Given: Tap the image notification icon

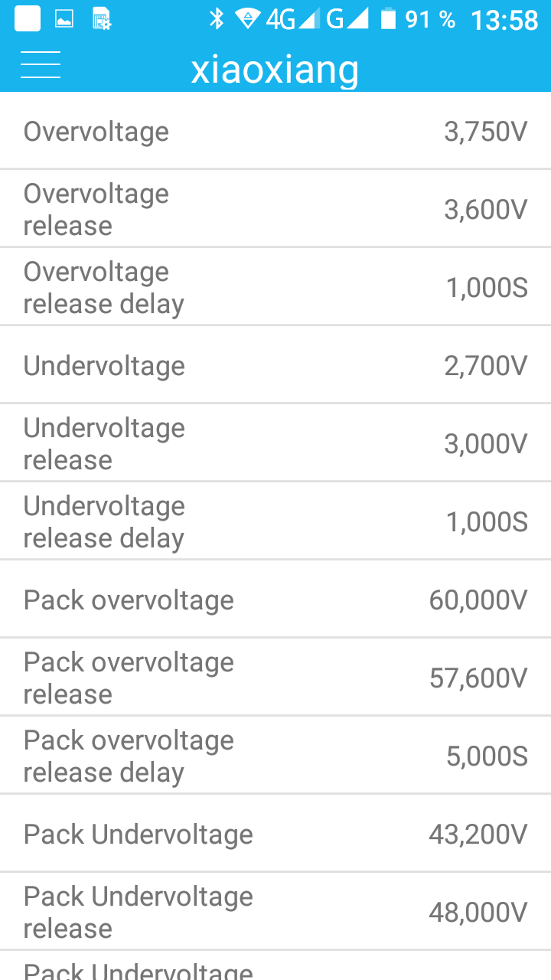Looking at the screenshot, I should click(x=64, y=20).
